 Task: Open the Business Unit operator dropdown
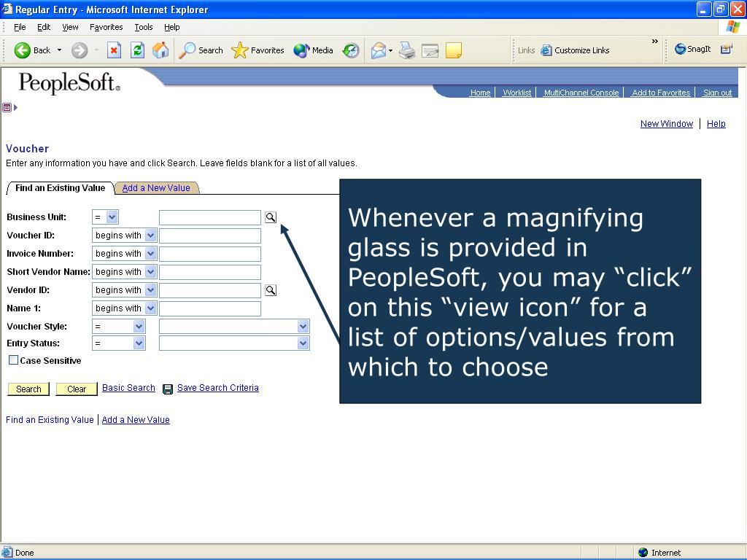point(105,217)
